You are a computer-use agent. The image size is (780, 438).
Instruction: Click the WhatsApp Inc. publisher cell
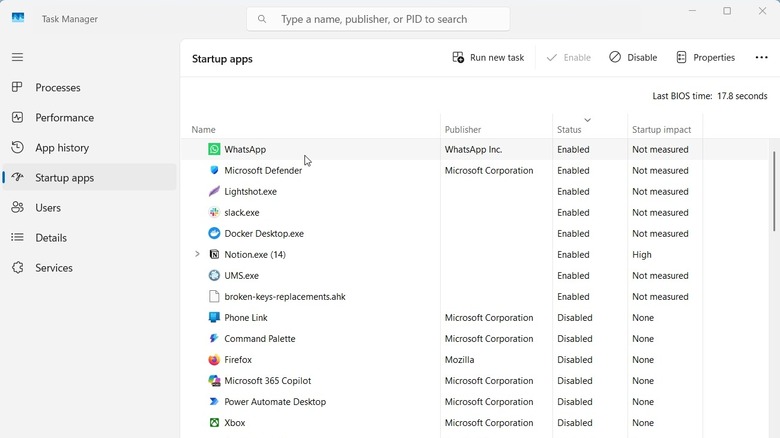point(473,149)
